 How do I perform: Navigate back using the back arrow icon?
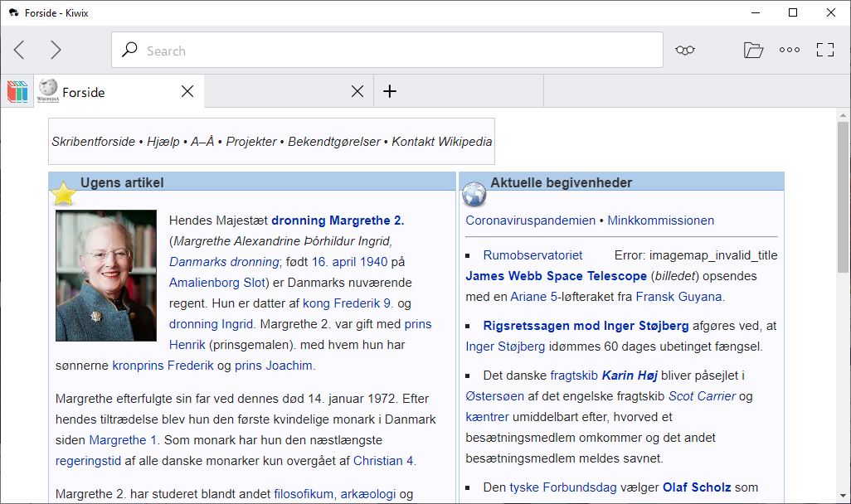pyautogui.click(x=18, y=50)
